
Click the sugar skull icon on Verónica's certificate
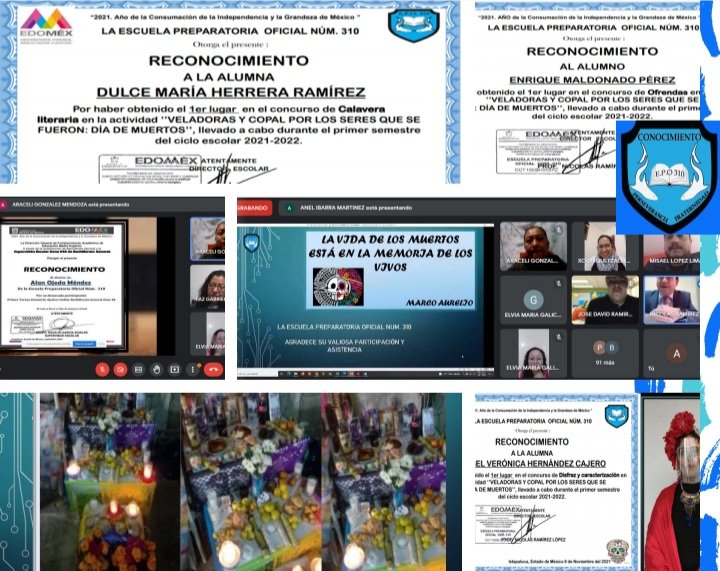618,551
